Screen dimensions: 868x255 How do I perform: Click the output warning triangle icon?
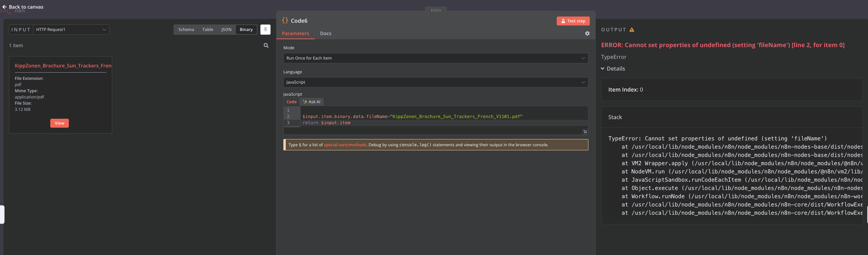click(x=631, y=30)
